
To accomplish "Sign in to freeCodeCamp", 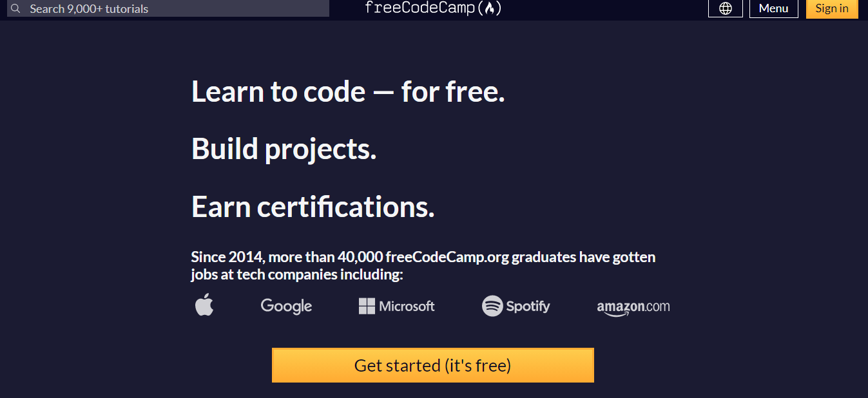I will pyautogui.click(x=831, y=8).
